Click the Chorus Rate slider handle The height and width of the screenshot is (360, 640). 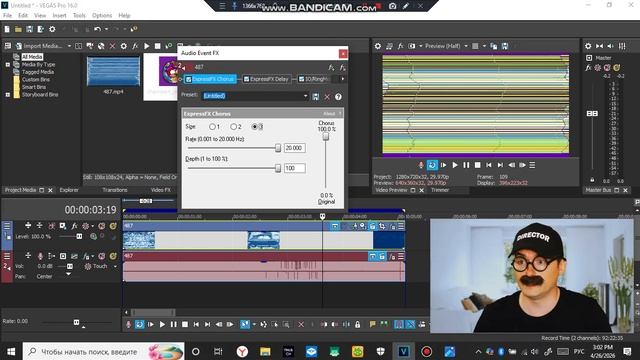[x=278, y=148]
